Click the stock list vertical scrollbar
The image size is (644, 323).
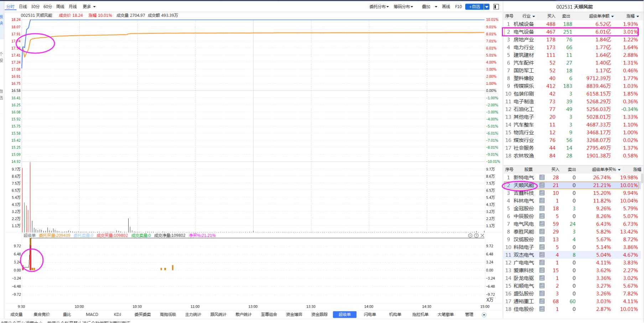tap(642, 178)
